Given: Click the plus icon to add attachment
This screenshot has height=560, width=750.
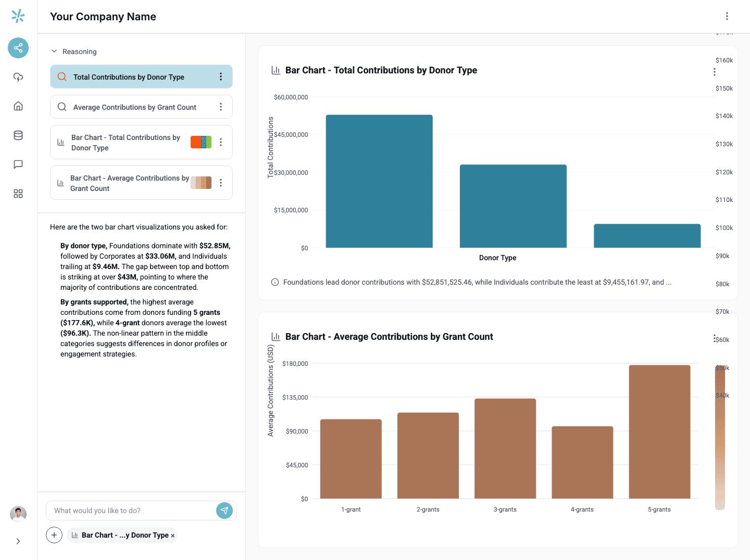Looking at the screenshot, I should pyautogui.click(x=54, y=535).
